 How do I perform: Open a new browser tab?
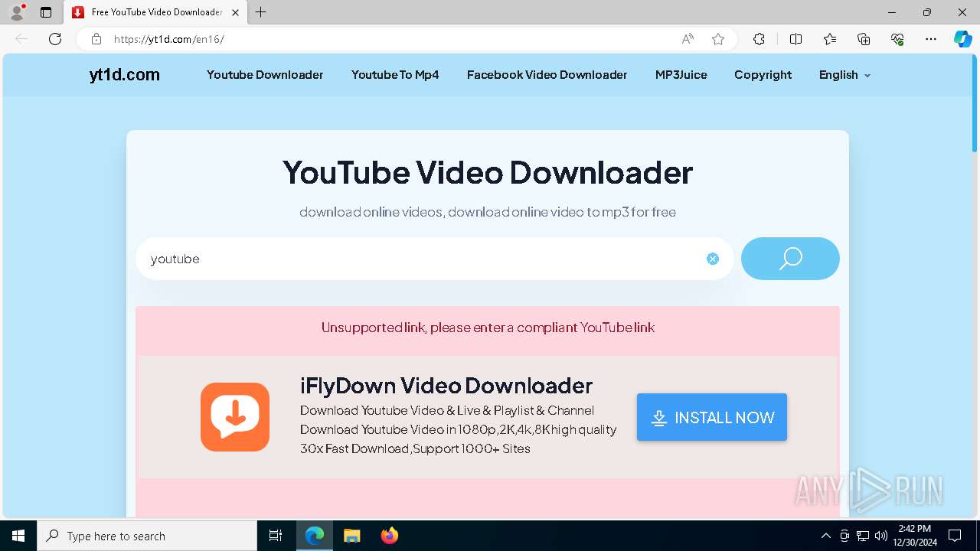[x=260, y=12]
